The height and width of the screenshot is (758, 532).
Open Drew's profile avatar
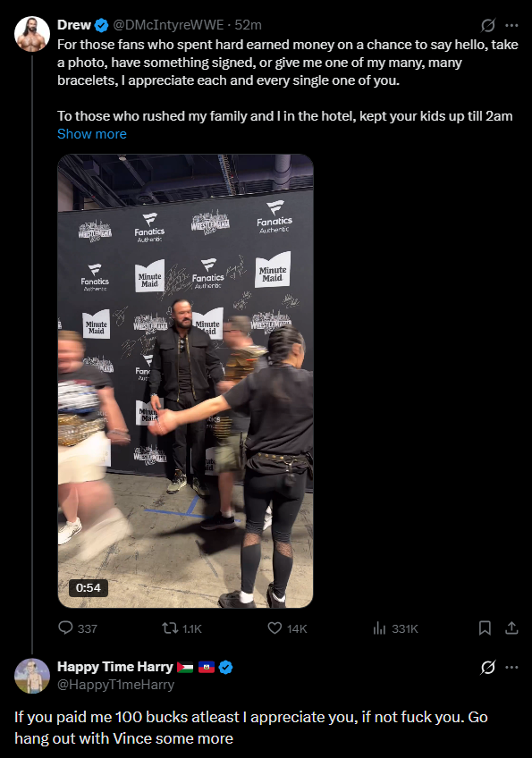[32, 34]
